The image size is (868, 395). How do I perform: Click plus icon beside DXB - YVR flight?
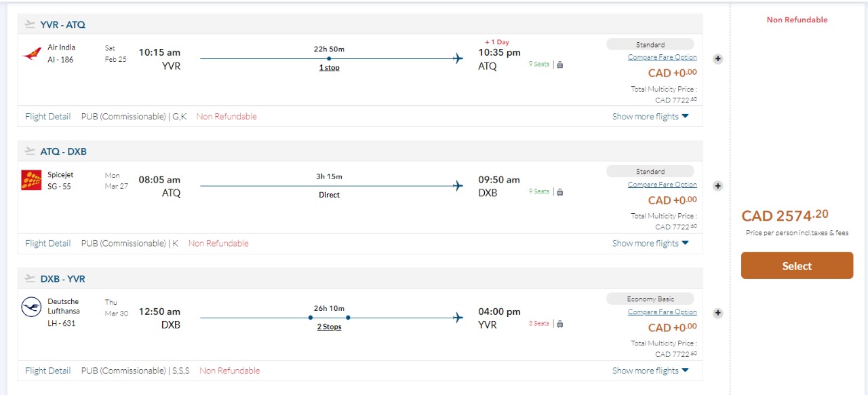click(718, 313)
